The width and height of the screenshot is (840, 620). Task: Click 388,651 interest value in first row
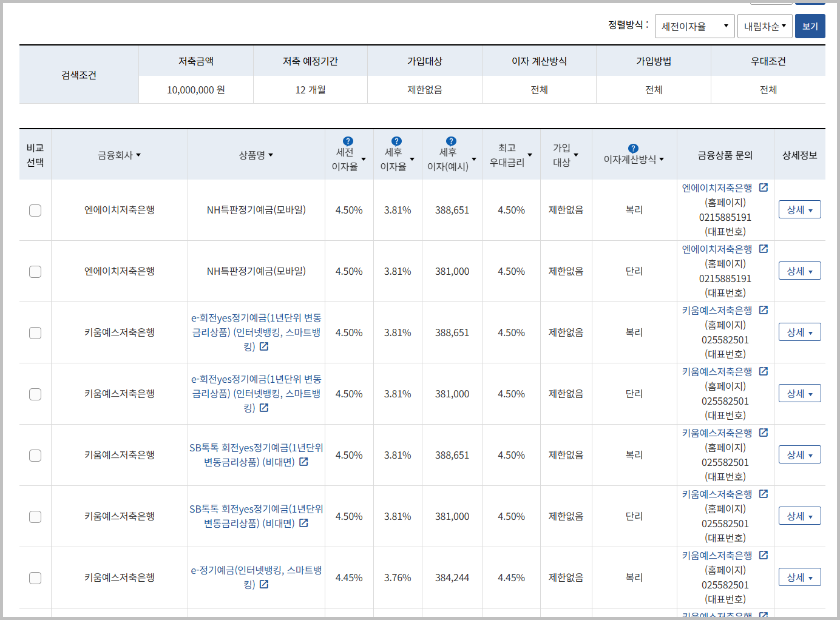coord(452,211)
